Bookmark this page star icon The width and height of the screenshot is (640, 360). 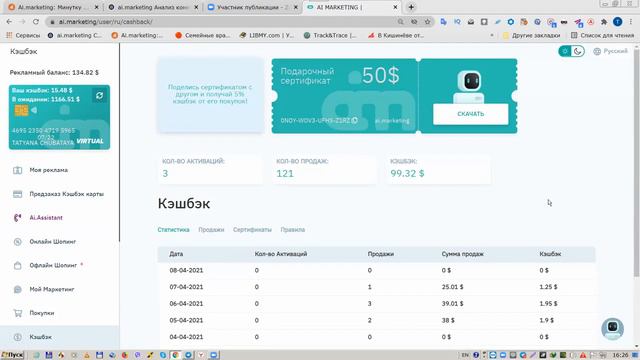(427, 22)
